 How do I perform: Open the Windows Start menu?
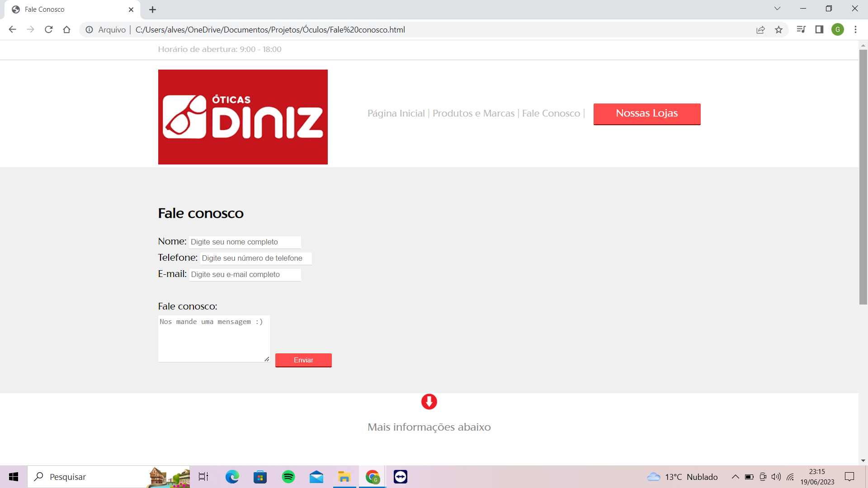coord(14,477)
